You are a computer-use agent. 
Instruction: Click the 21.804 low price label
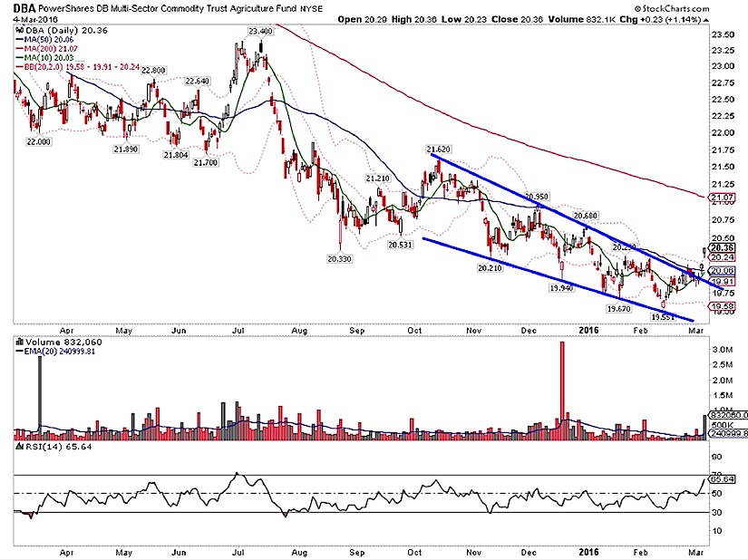(176, 155)
